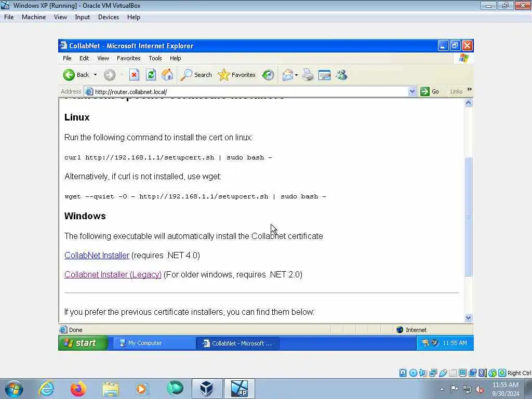The image size is (532, 399).
Task: Open the Favorites menu in menu bar
Action: [x=129, y=58]
